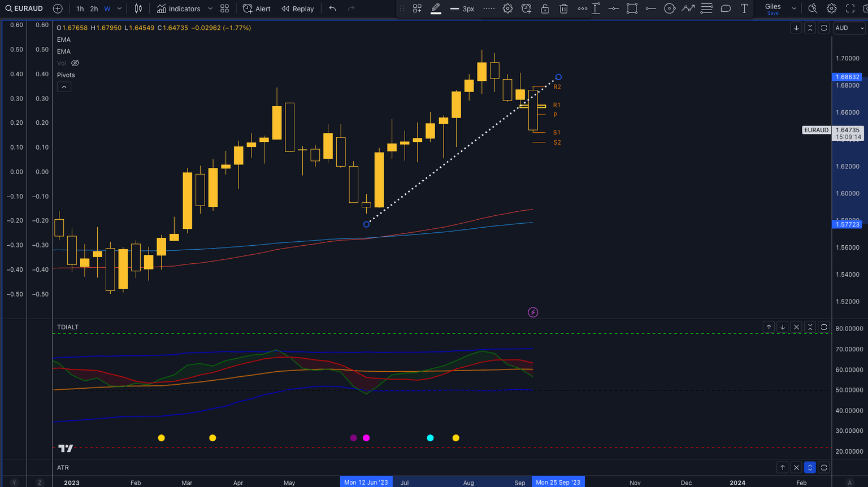Open quick search via magnifier-lightning icon
868x487 pixels.
[812, 8]
